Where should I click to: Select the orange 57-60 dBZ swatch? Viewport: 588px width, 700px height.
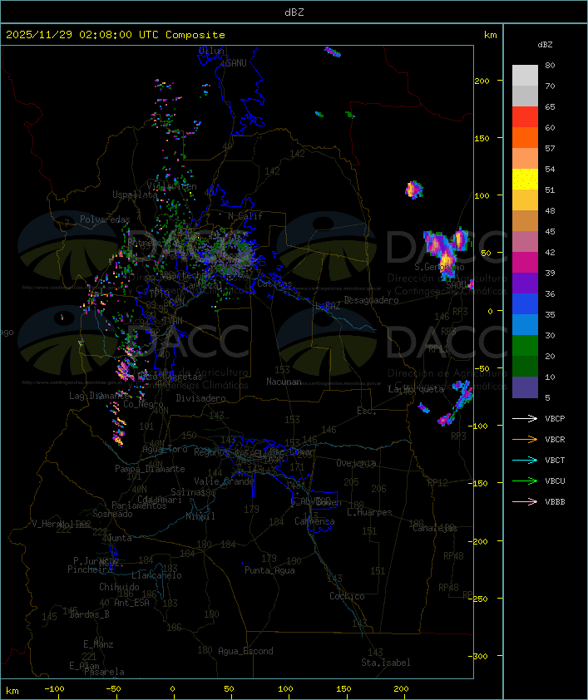pos(525,138)
